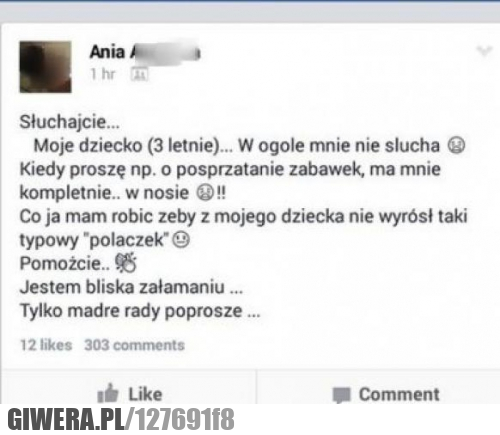Click the 1 hr timestamp
The height and width of the screenshot is (435, 500).
click(x=103, y=74)
